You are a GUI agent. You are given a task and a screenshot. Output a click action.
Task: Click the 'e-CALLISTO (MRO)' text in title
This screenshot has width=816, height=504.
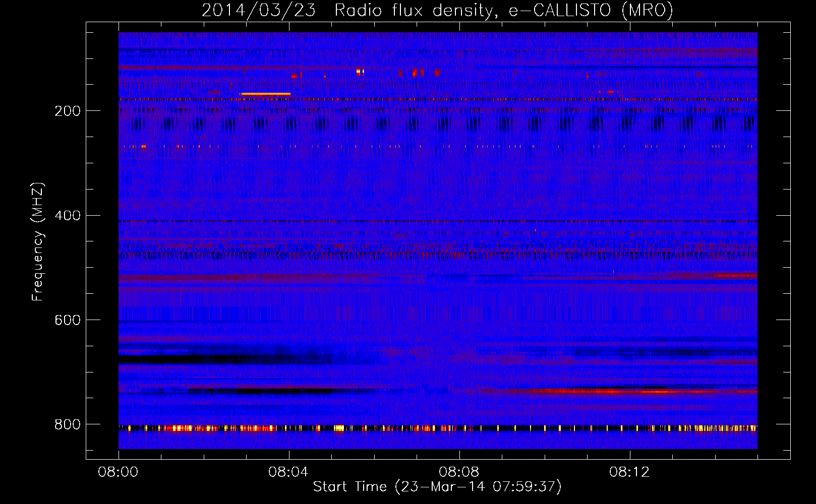coord(591,10)
